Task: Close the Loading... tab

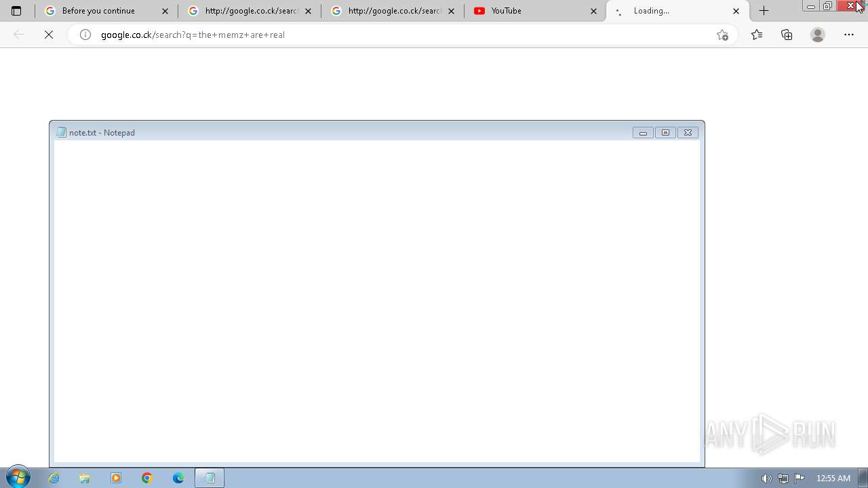Action: (736, 11)
